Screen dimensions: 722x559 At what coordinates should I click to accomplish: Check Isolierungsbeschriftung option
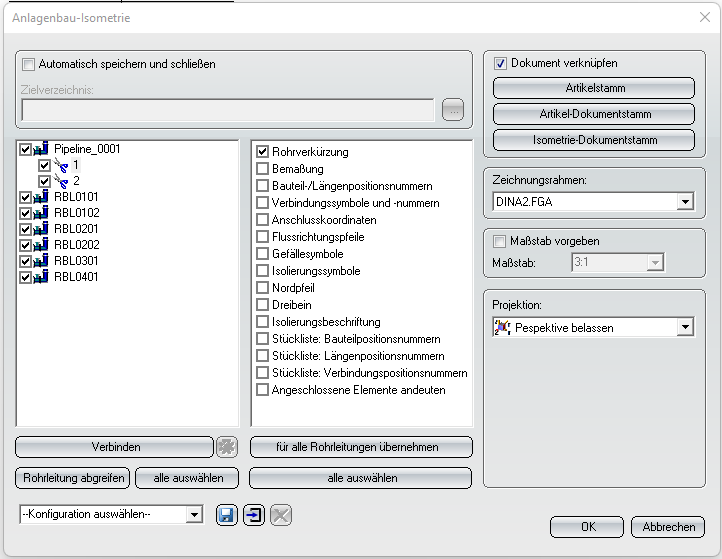point(262,321)
